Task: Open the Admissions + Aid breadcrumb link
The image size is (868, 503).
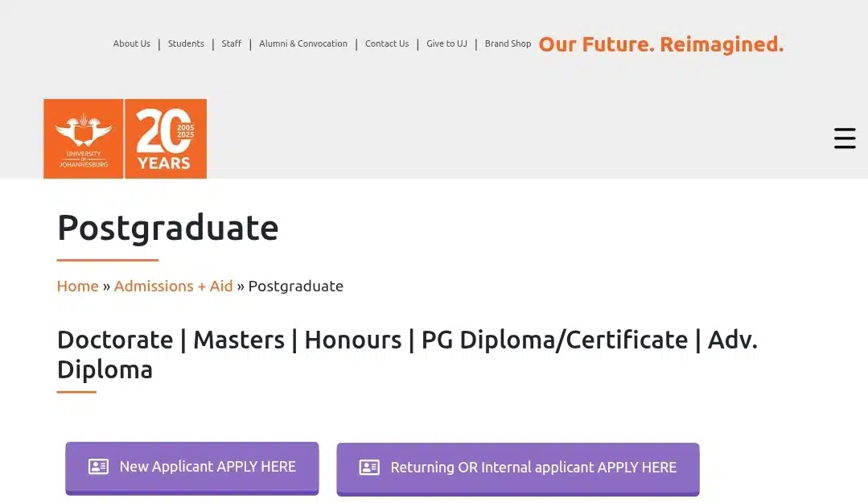Action: tap(173, 287)
